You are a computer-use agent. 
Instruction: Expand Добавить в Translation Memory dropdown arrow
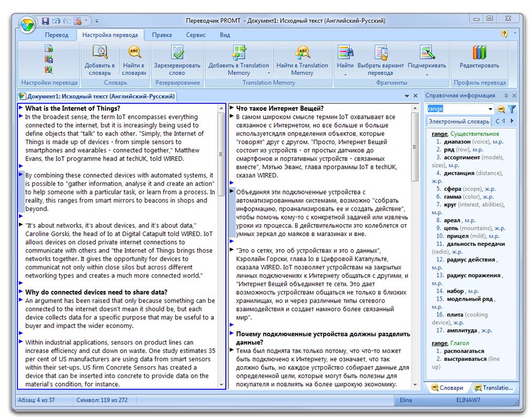269,73
